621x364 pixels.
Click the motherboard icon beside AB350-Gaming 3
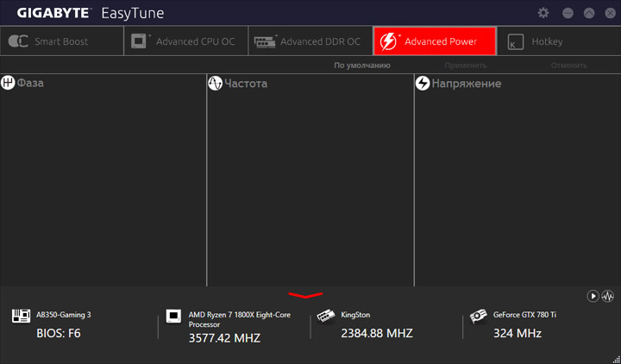pyautogui.click(x=22, y=316)
